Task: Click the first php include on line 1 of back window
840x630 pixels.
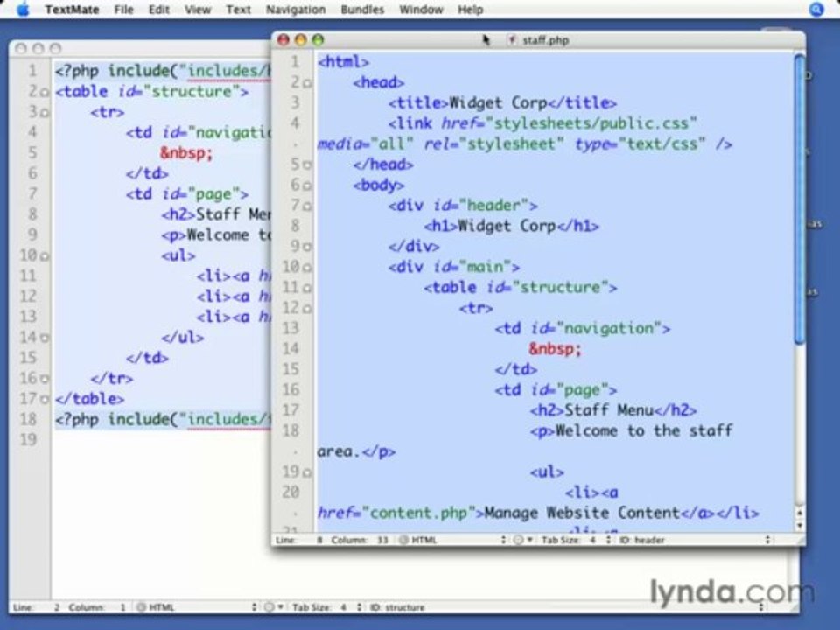Action: (163, 71)
